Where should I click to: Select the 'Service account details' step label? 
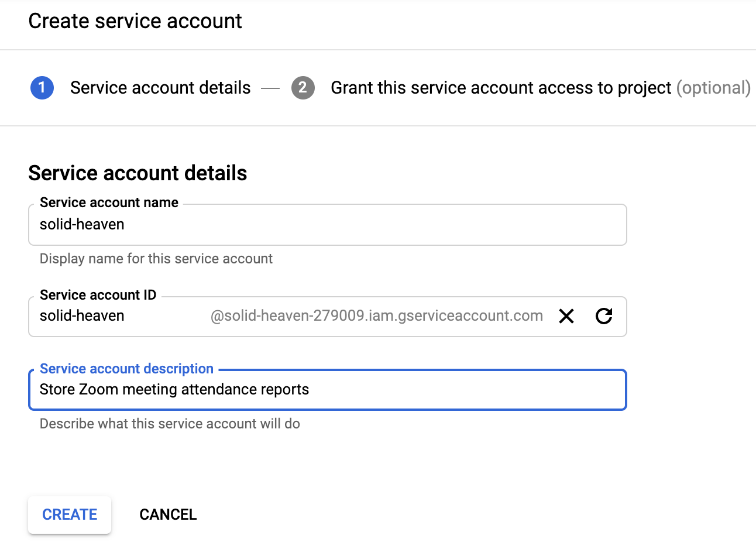[160, 88]
